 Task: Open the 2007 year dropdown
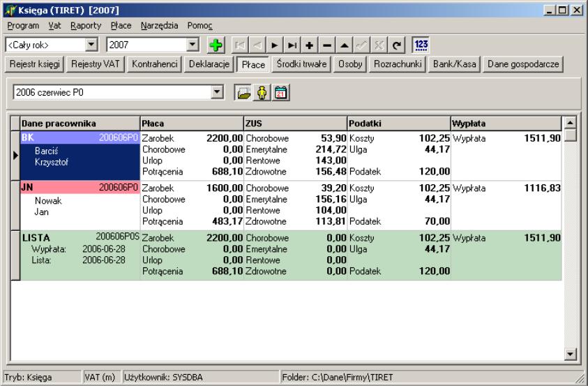[x=193, y=45]
